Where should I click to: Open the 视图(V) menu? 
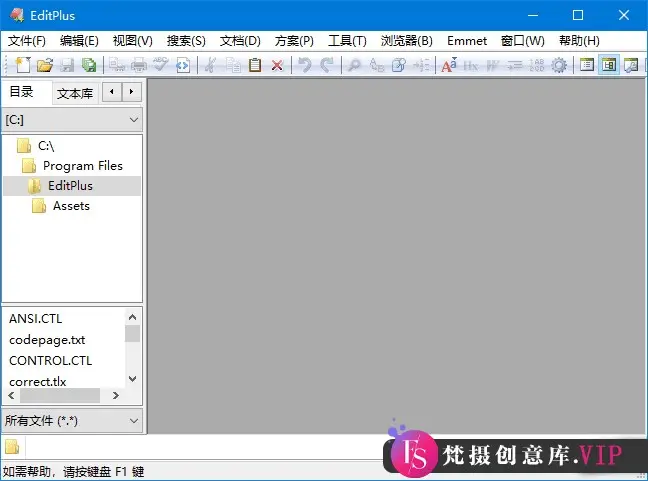(x=133, y=41)
